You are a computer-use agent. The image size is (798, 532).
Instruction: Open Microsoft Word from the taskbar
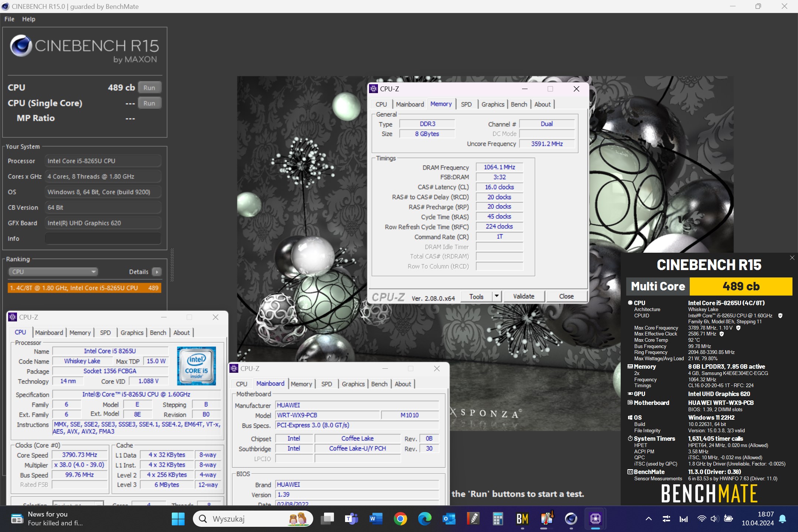[375, 519]
